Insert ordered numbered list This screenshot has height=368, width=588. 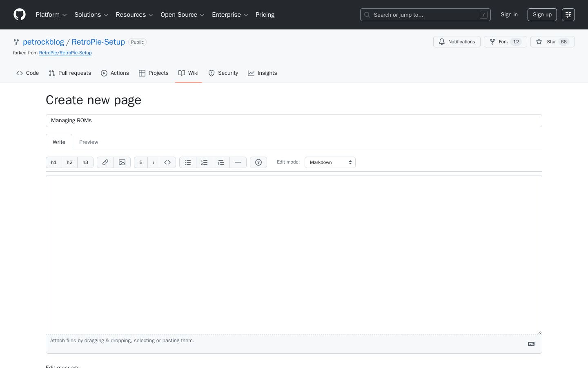click(x=205, y=162)
